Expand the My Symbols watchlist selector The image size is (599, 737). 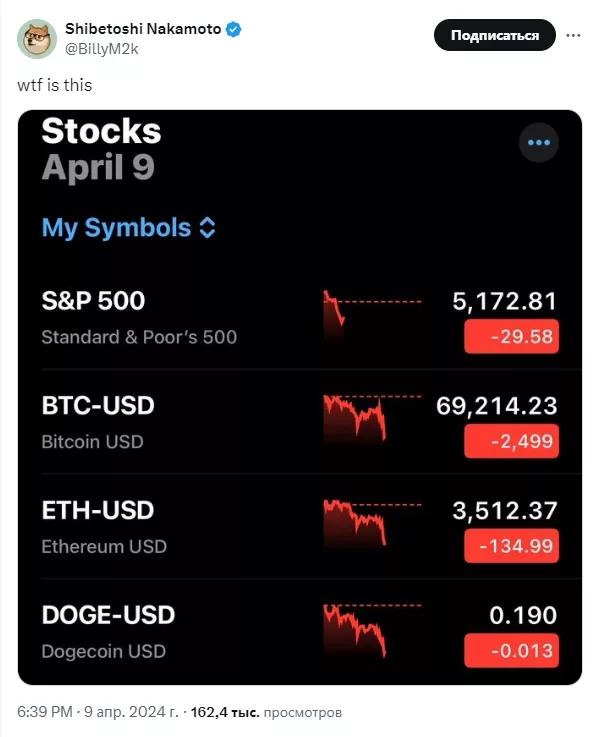tap(128, 228)
